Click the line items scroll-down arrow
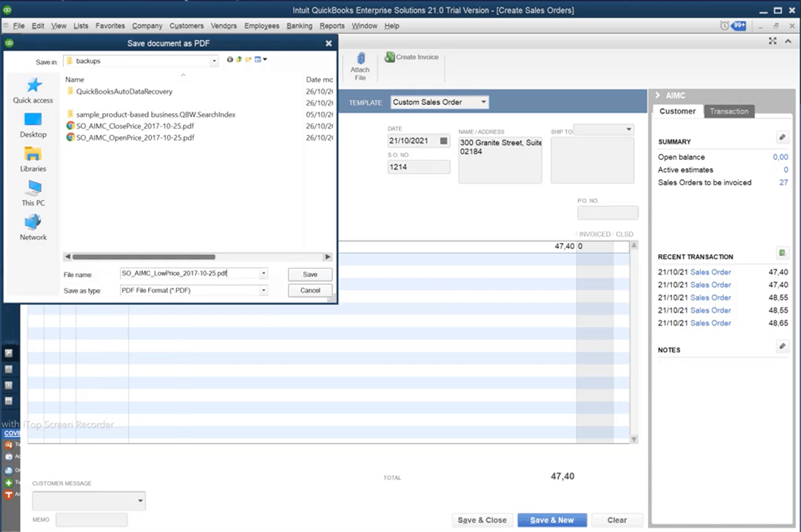 [634, 439]
